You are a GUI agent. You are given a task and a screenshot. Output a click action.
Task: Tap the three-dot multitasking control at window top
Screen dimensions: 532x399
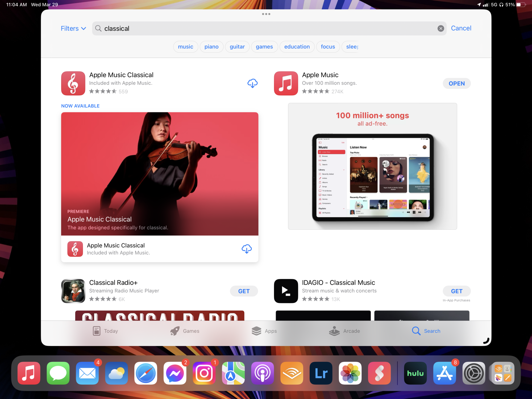[x=266, y=14]
